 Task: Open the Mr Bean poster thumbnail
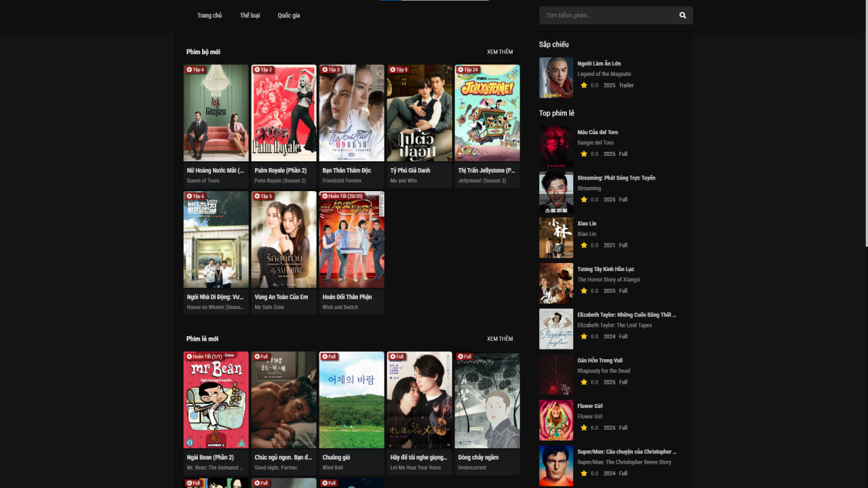click(216, 400)
